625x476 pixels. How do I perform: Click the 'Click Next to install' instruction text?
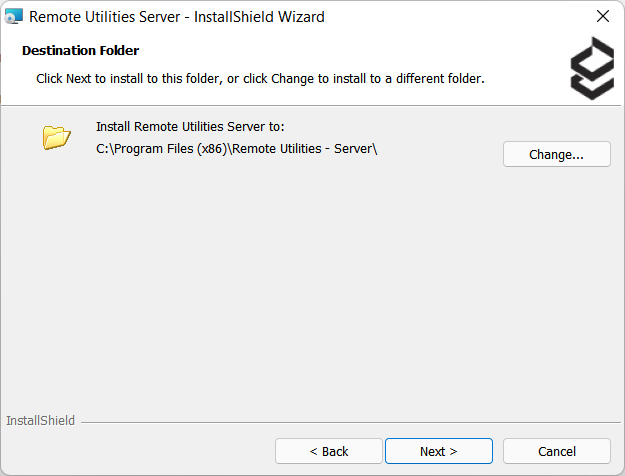260,78
